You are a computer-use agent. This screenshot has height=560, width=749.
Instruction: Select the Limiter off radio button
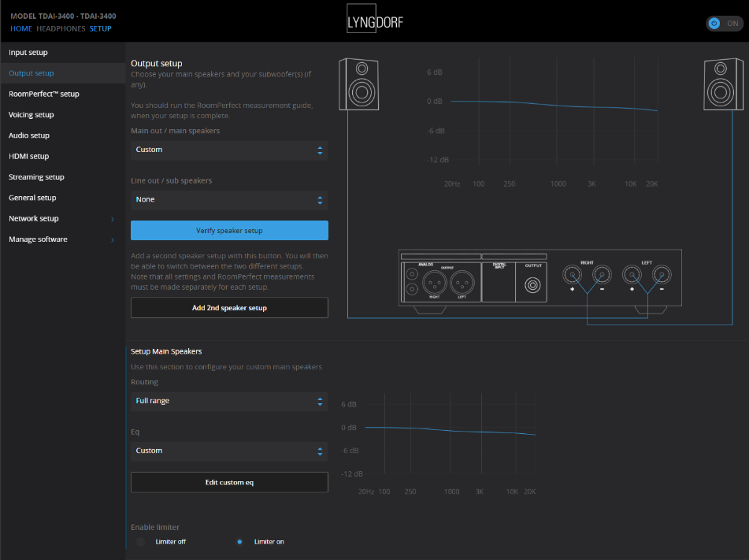click(x=140, y=542)
